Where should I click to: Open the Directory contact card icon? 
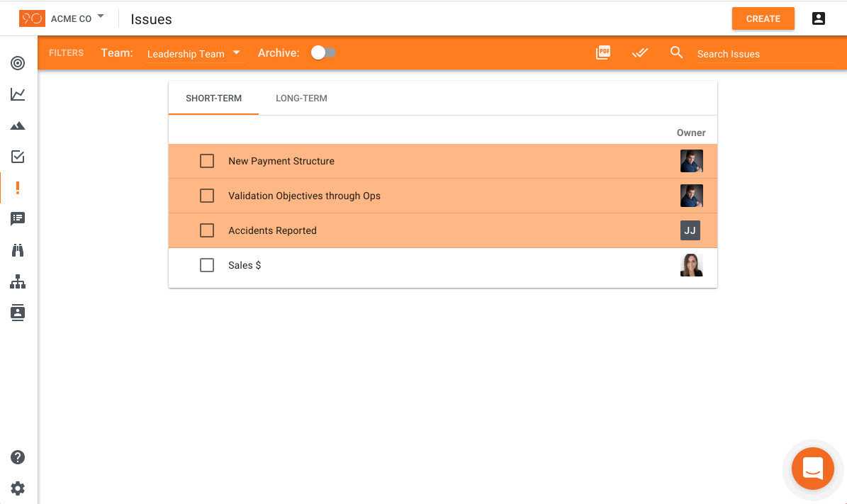coord(18,313)
